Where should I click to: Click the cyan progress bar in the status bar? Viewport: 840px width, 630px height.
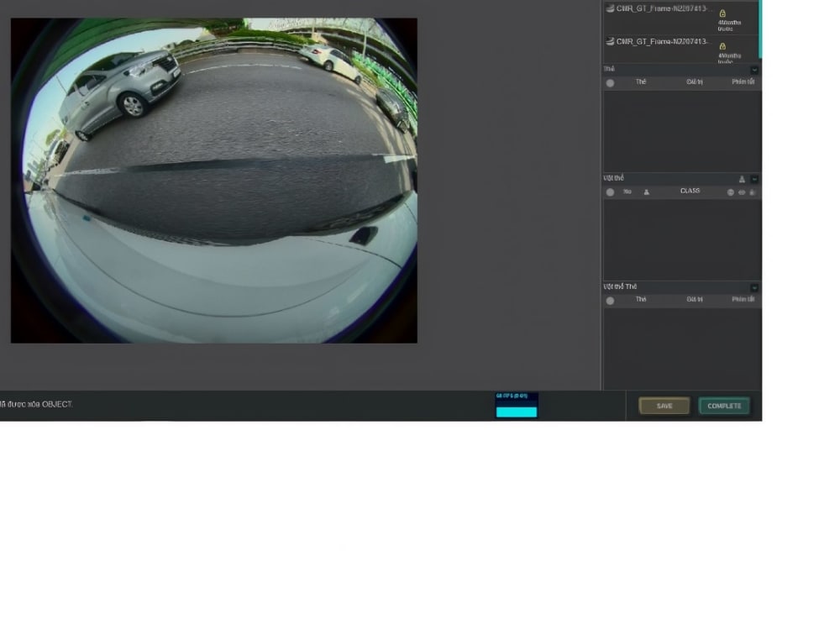tap(517, 412)
